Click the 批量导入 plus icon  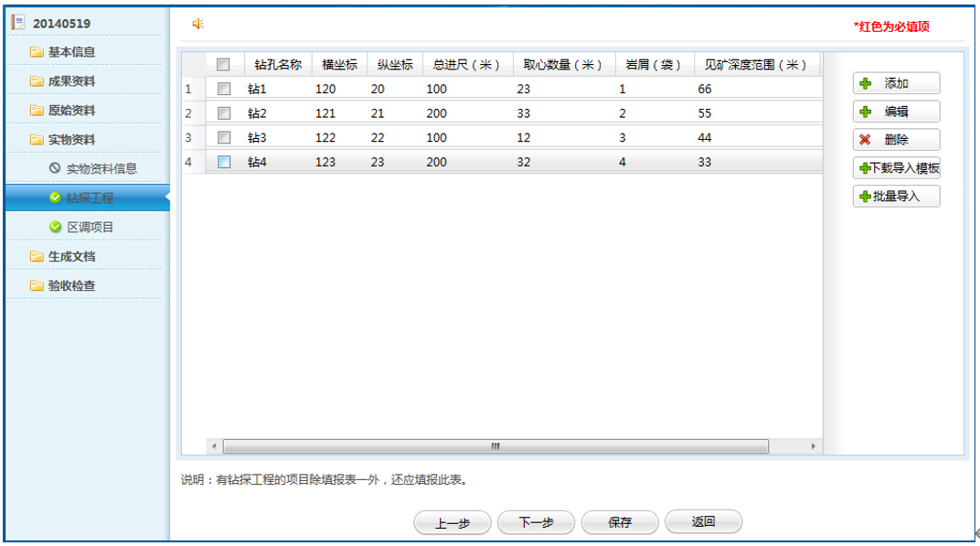tap(865, 197)
